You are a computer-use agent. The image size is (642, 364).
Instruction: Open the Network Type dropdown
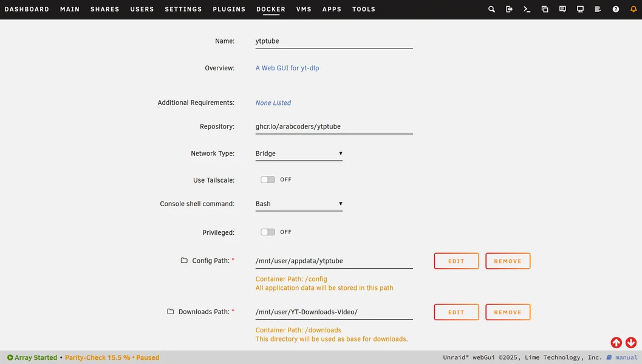pyautogui.click(x=299, y=153)
